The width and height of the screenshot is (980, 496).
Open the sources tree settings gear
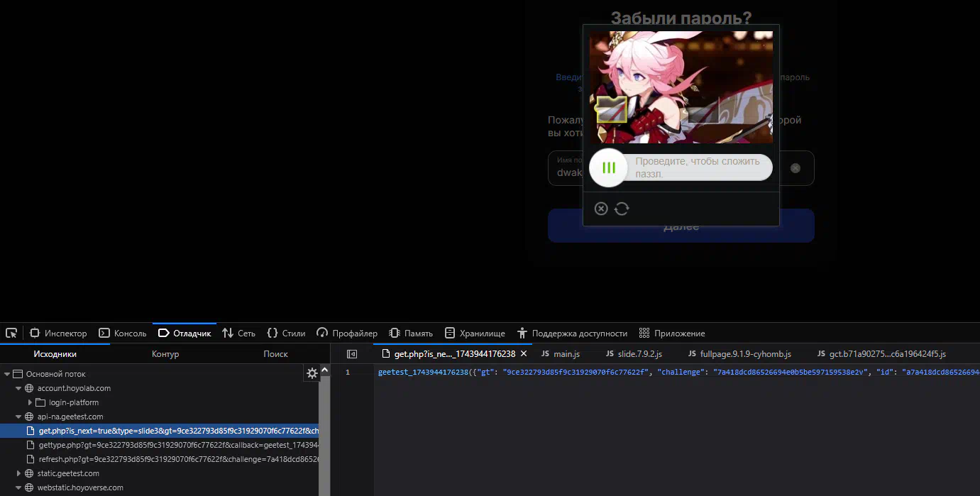[312, 373]
